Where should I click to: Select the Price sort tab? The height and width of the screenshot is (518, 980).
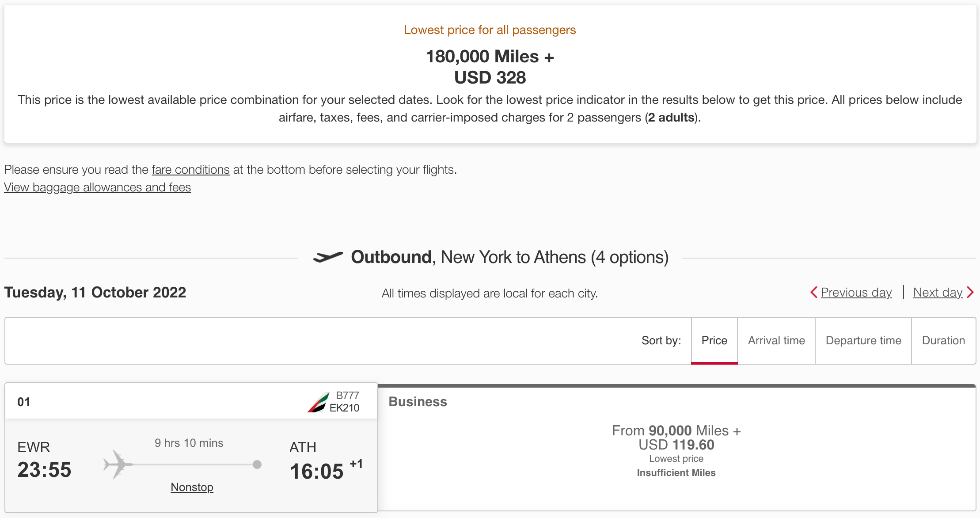(x=714, y=340)
